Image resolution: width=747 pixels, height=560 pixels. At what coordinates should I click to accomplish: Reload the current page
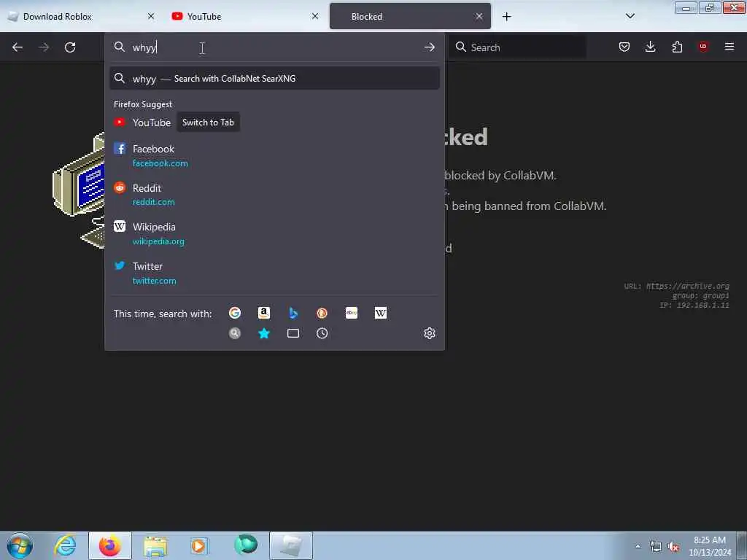(x=70, y=47)
